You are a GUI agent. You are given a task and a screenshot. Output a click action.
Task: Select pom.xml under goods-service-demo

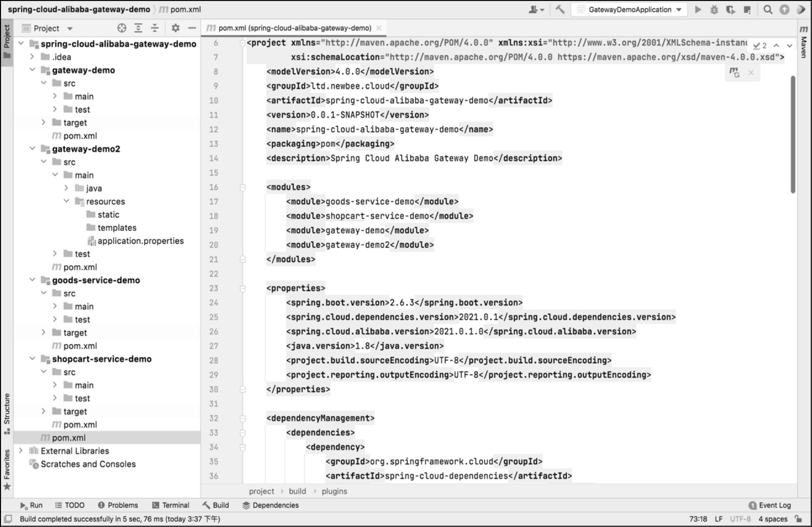pyautogui.click(x=80, y=346)
